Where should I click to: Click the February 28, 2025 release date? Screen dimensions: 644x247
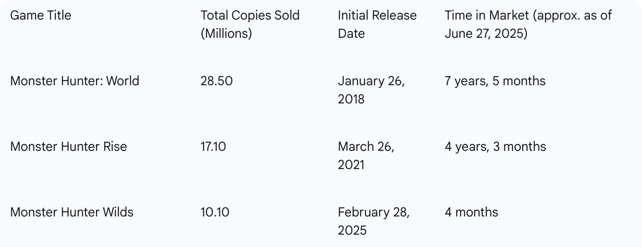click(374, 221)
